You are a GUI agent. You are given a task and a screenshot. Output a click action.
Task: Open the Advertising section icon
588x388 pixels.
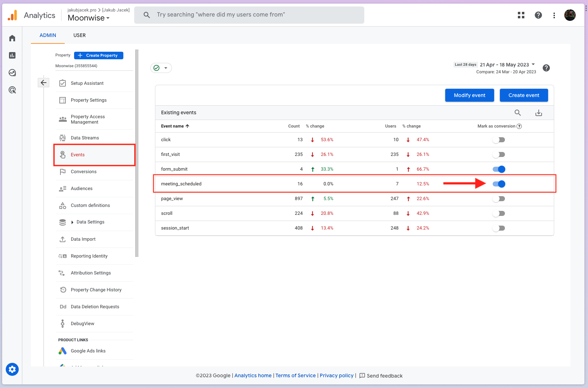[12, 90]
